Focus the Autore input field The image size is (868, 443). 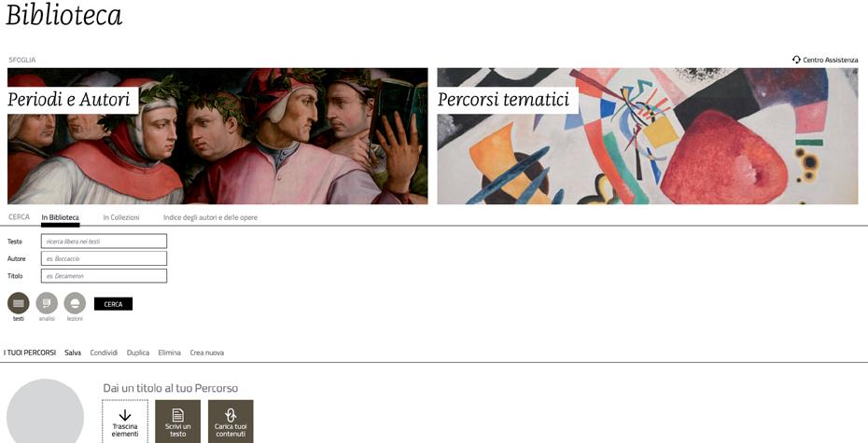pos(105,258)
